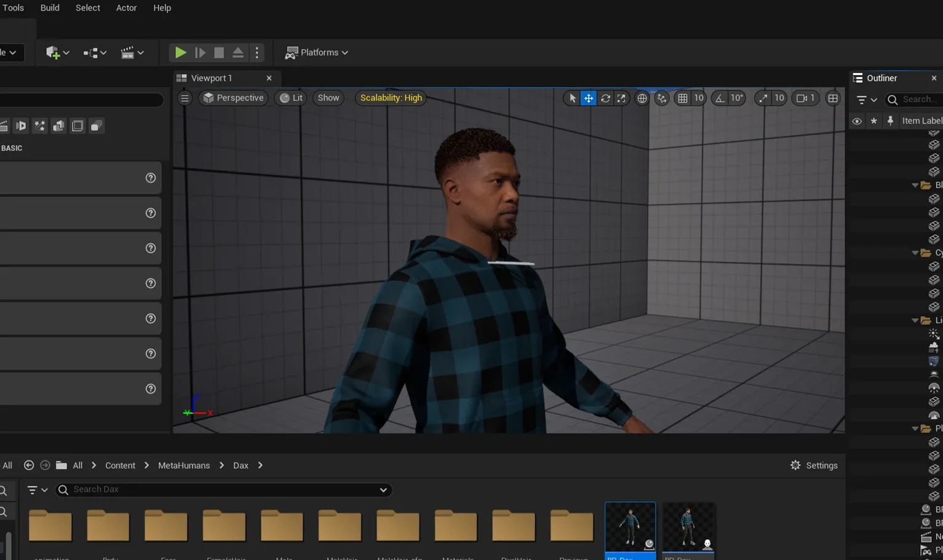943x560 pixels.
Task: Open the Perspective view mode dropdown
Action: [233, 98]
